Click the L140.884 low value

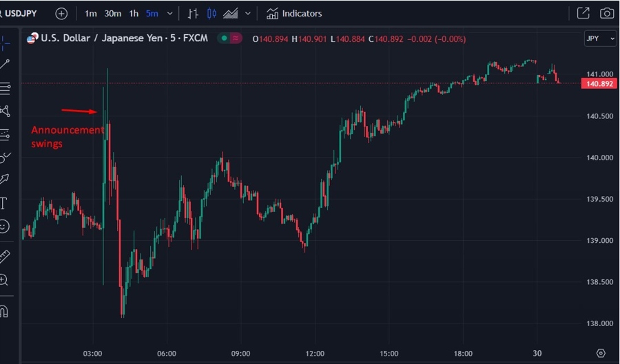(x=348, y=39)
